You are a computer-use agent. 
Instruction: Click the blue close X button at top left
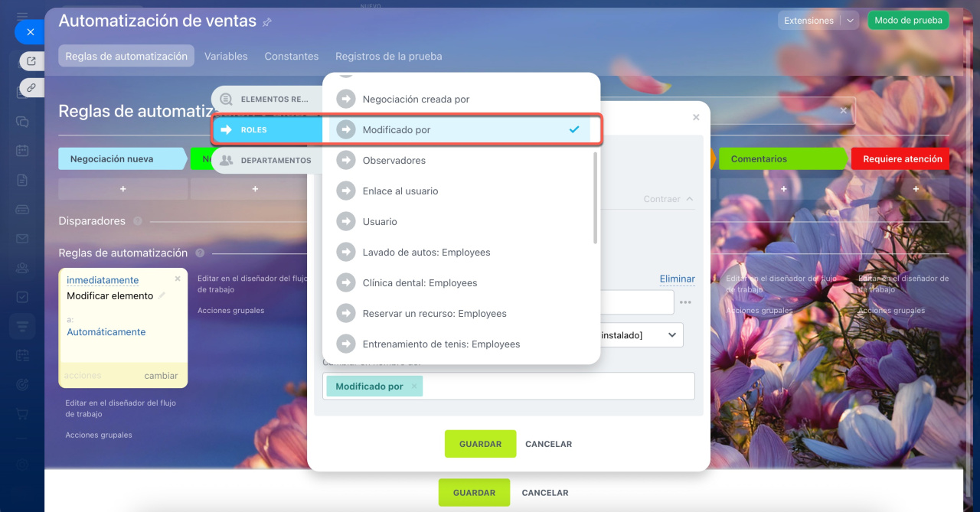[x=30, y=32]
